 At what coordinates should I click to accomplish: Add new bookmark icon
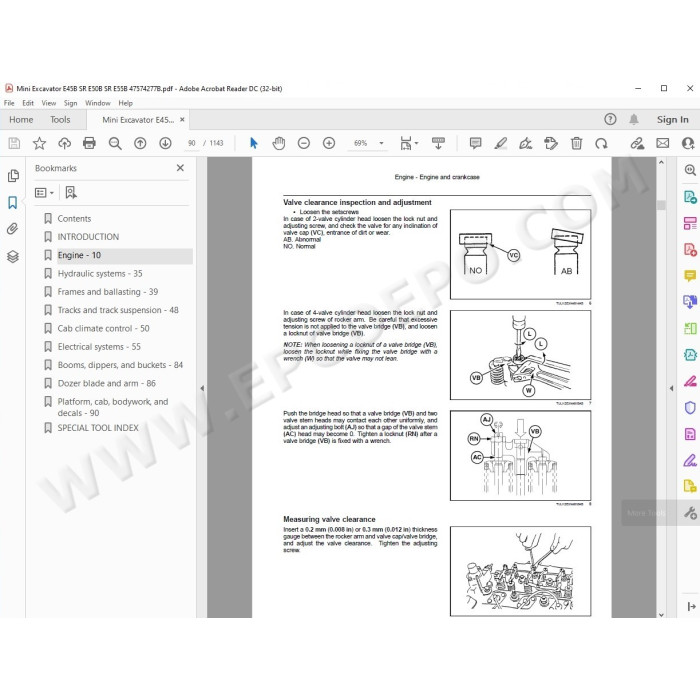(71, 193)
